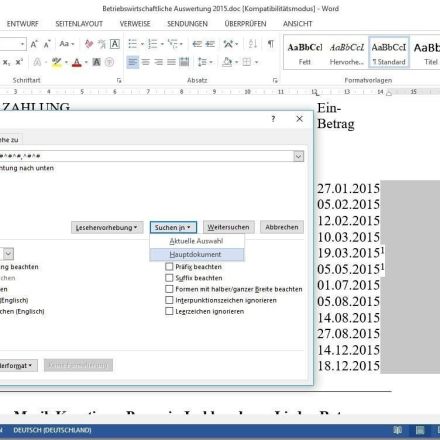The height and width of the screenshot is (440, 440).
Task: Open the borders dropdown arrow
Action: (256, 62)
